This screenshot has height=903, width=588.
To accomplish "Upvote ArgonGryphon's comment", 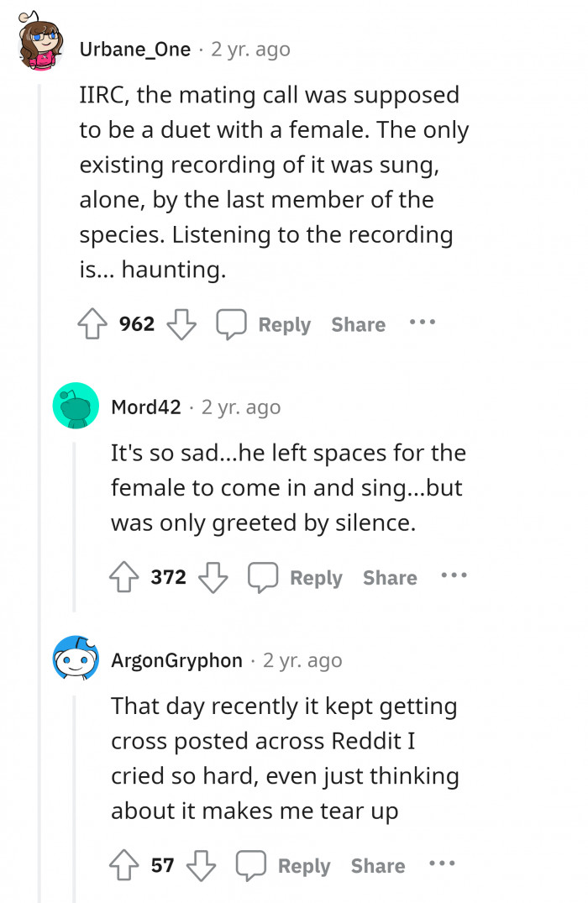I will (x=123, y=865).
